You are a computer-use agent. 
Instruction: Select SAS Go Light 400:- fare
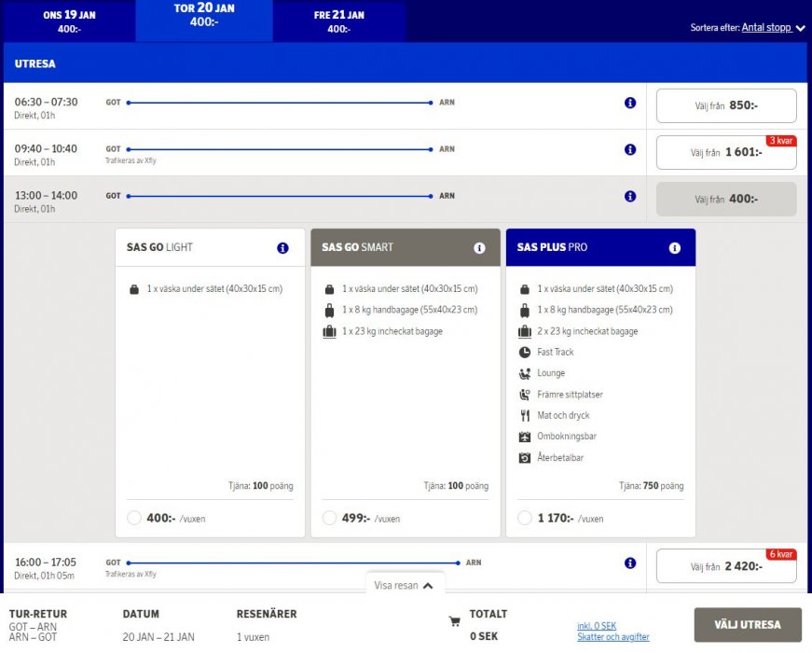point(133,518)
